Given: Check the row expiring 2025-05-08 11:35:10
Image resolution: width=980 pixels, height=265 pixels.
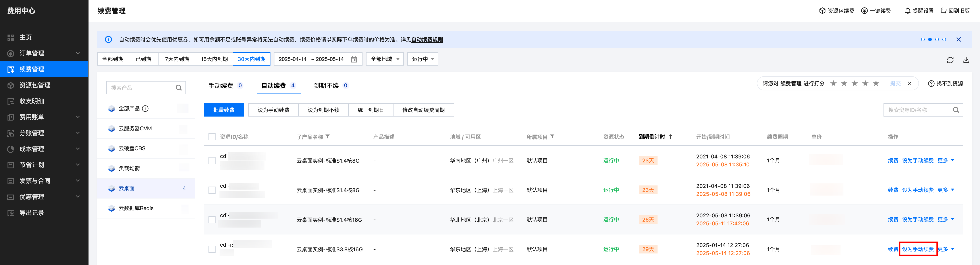Looking at the screenshot, I should pos(212,161).
